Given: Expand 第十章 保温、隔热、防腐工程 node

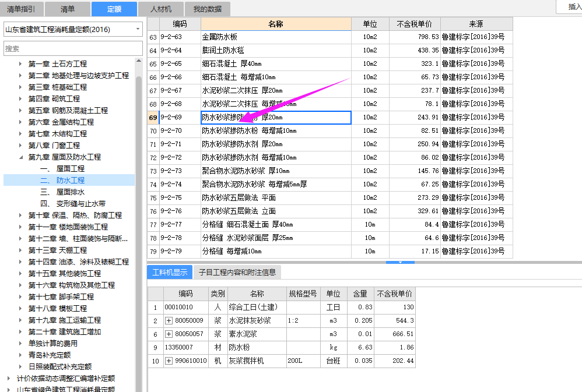Looking at the screenshot, I should [20, 215].
